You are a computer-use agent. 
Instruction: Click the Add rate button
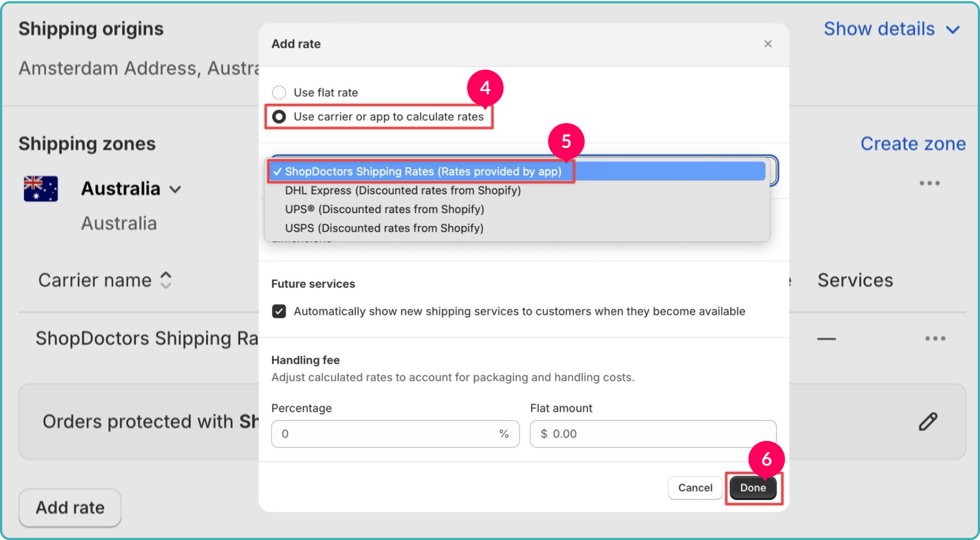pos(70,508)
